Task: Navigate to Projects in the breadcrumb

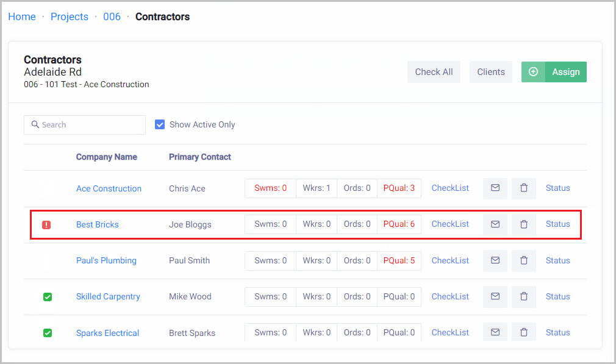Action: (x=70, y=17)
